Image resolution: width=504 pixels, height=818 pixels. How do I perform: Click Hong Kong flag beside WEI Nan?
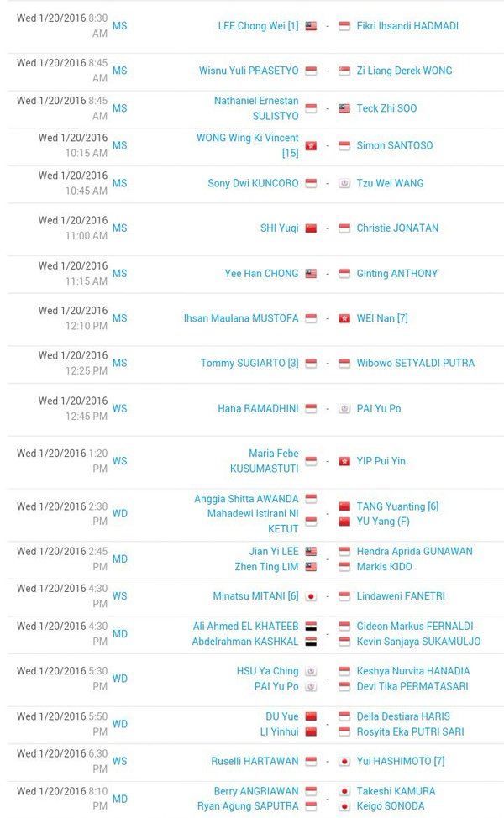(x=344, y=318)
